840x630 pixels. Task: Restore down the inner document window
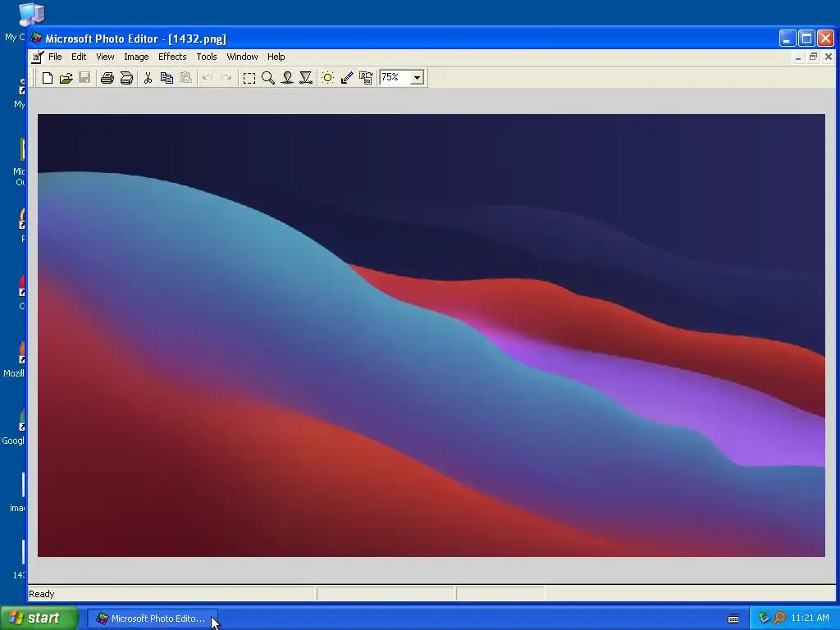coord(813,57)
